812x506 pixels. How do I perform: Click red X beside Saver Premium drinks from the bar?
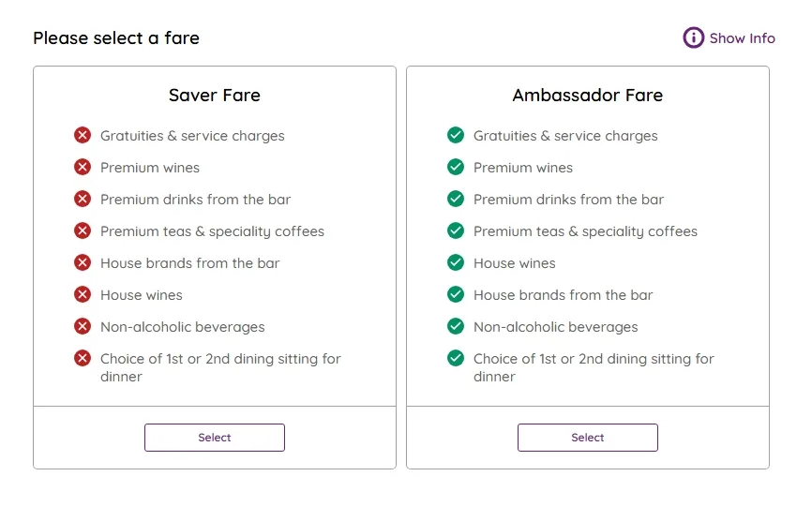(83, 200)
